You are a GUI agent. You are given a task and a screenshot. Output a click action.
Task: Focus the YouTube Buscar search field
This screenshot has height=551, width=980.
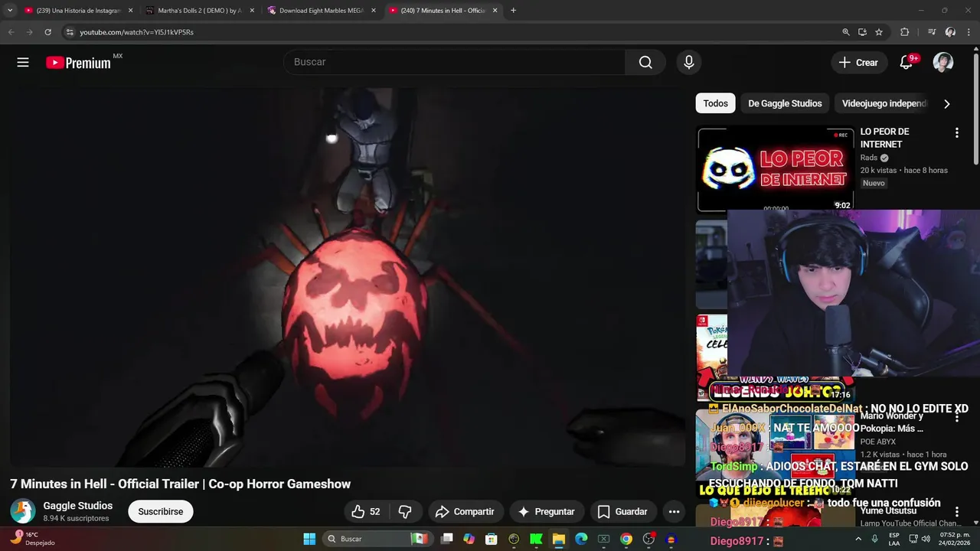455,62
